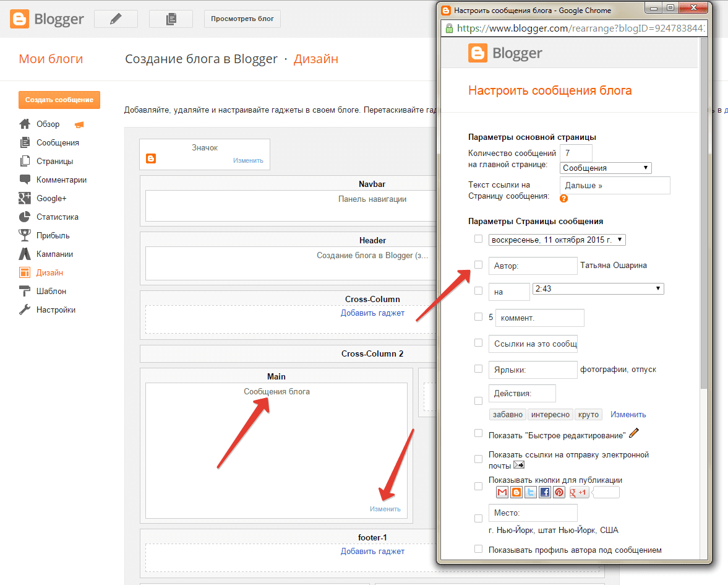
Task: Click the Комментарии speech bubble icon
Action: pos(25,180)
